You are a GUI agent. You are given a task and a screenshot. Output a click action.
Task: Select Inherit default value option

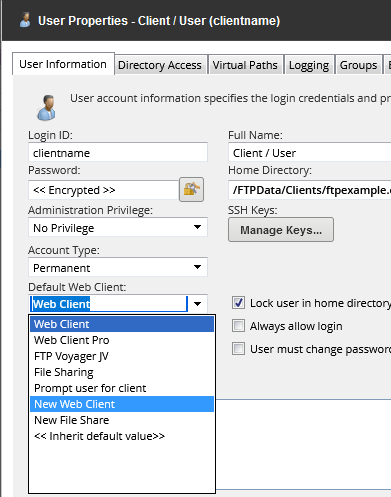(122, 436)
